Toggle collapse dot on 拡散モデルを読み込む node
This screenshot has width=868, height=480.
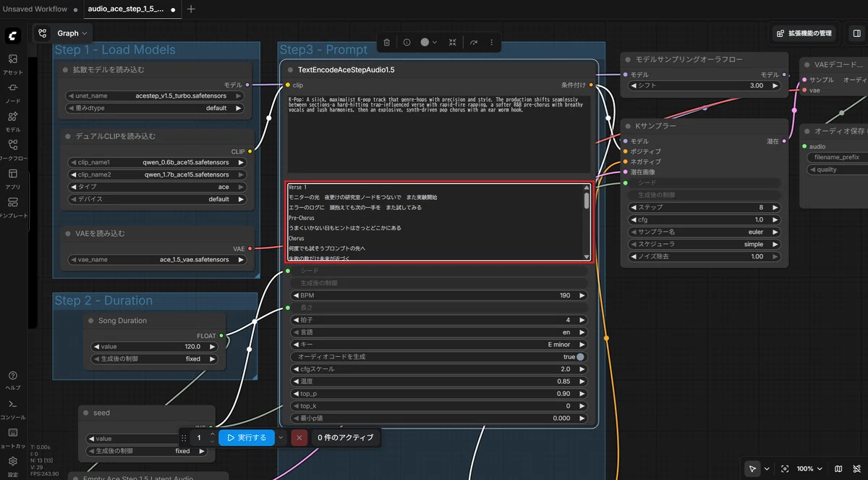click(x=65, y=70)
